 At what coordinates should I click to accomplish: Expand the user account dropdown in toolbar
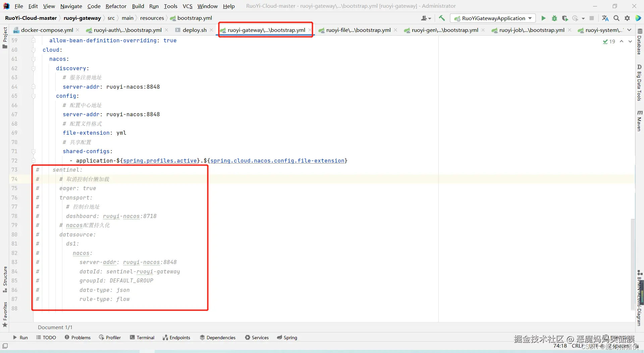pyautogui.click(x=426, y=18)
